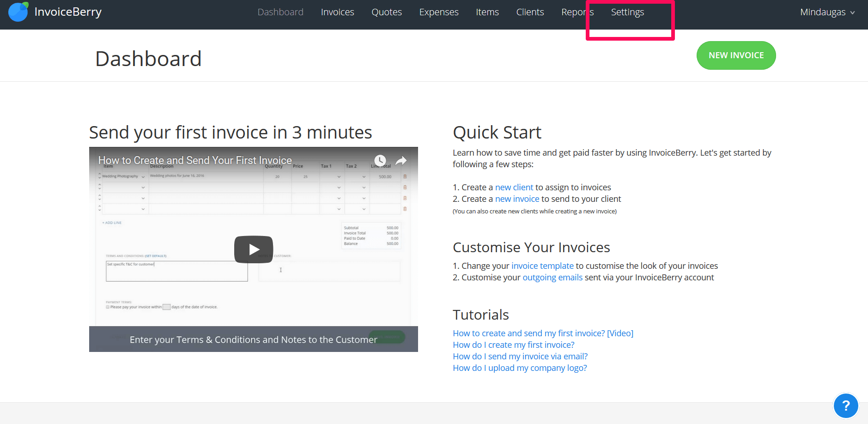Click the 'Quick Start' heading
Image resolution: width=868 pixels, height=424 pixels.
click(497, 133)
